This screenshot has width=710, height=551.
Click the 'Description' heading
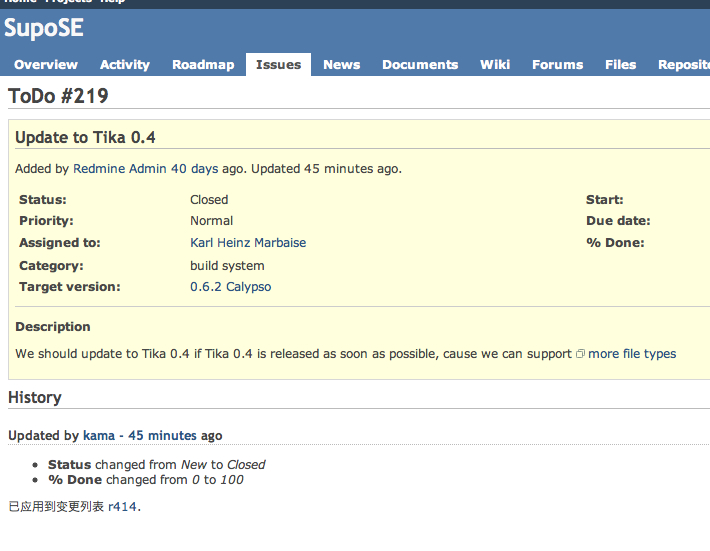point(53,327)
